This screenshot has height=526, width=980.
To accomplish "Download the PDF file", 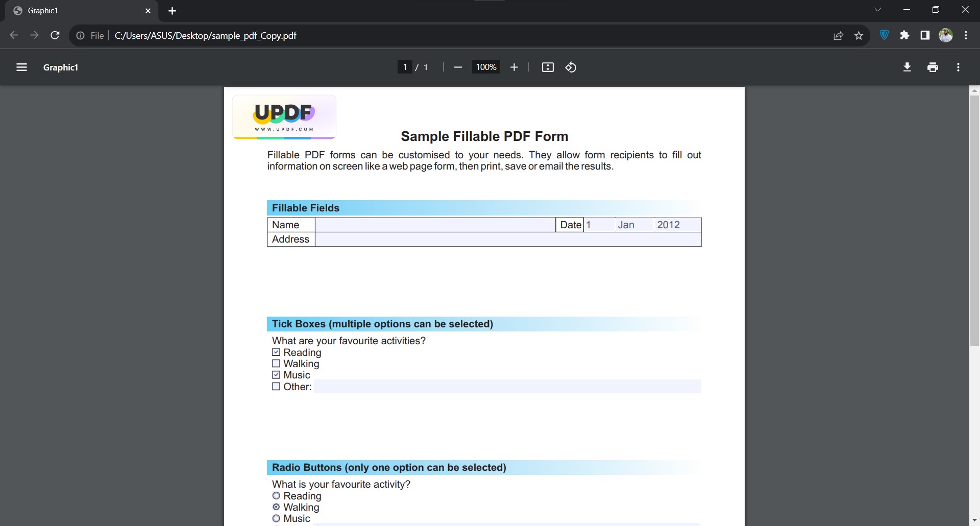I will pos(907,67).
